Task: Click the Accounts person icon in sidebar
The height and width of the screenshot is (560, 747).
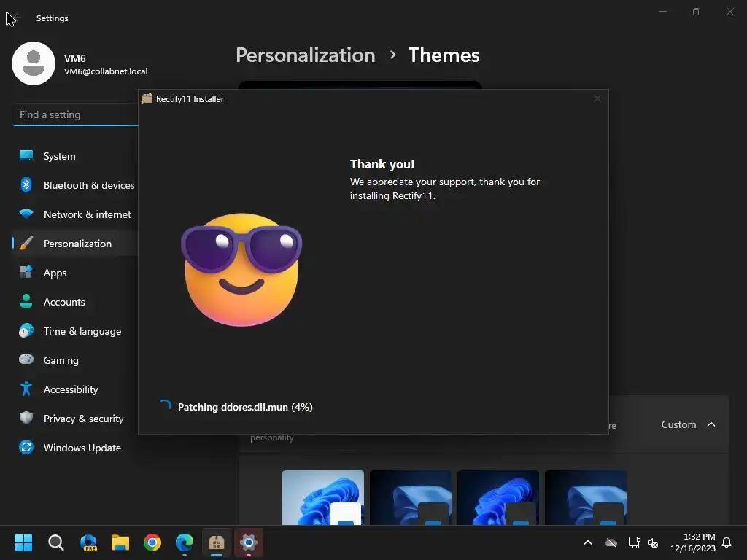Action: (26, 301)
